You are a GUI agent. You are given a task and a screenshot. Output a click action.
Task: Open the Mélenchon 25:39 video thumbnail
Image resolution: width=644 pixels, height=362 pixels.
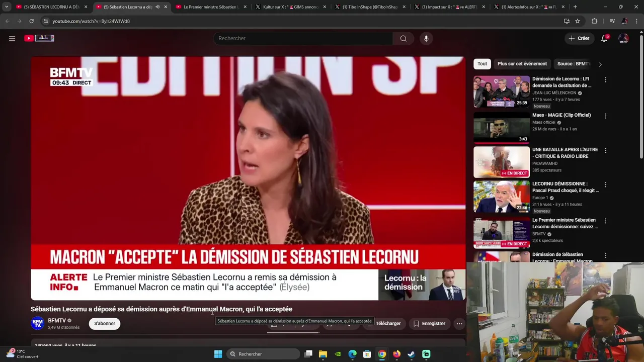(502, 92)
